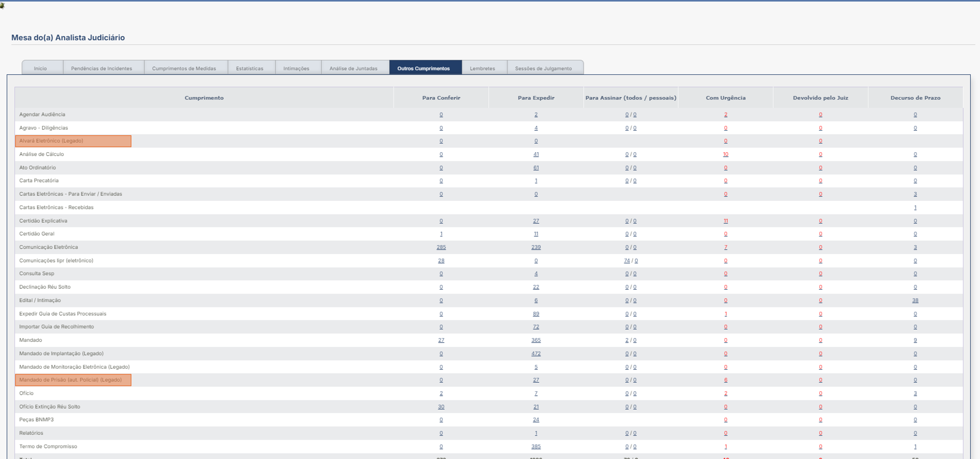
Task: Click Ofício Com Urgência count 2
Action: click(726, 393)
